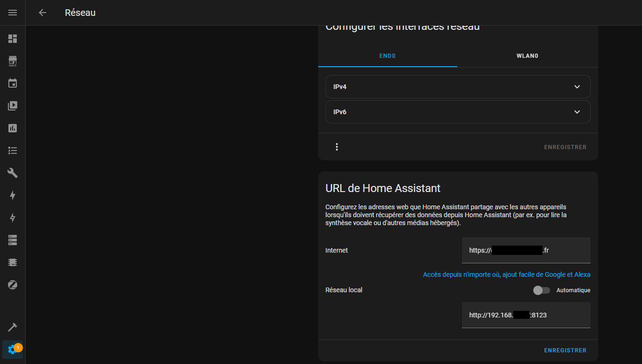Open the hamburger sidebar menu

[13, 13]
